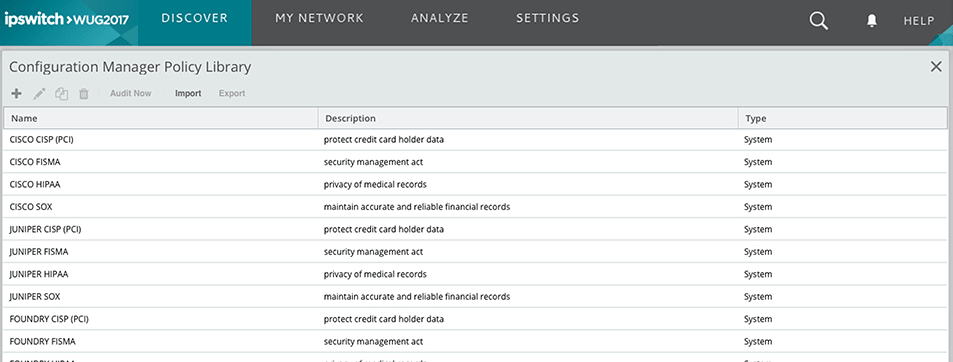
Task: Click the JUNIPER SOX row's description
Action: pyautogui.click(x=416, y=297)
